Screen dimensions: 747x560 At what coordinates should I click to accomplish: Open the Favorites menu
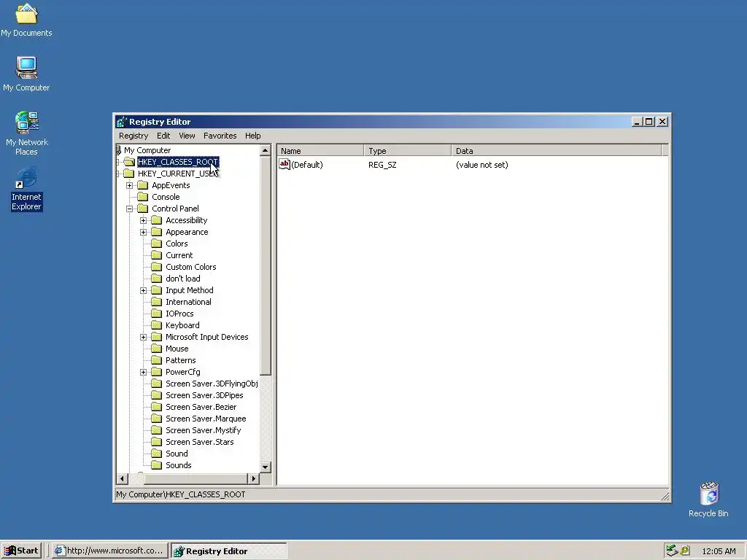[x=220, y=136]
